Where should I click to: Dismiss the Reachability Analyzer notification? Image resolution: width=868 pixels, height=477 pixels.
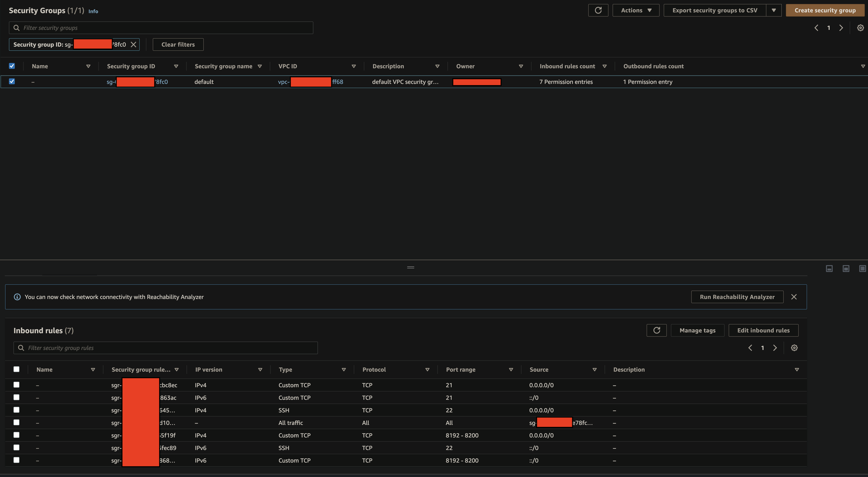pyautogui.click(x=794, y=297)
